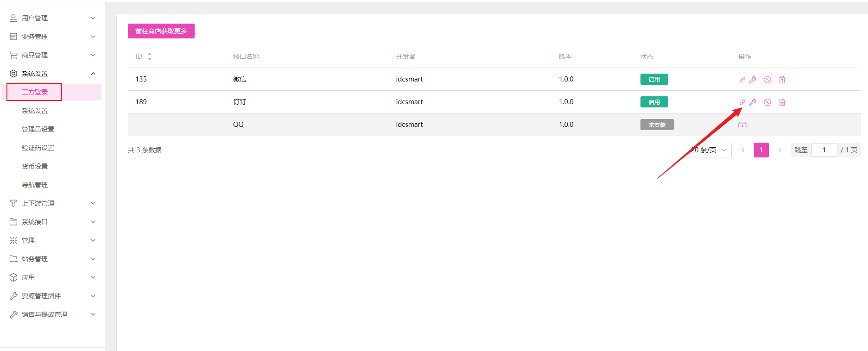Disable the 微信 login interface
Viewport: 868px width, 351px height.
point(767,80)
